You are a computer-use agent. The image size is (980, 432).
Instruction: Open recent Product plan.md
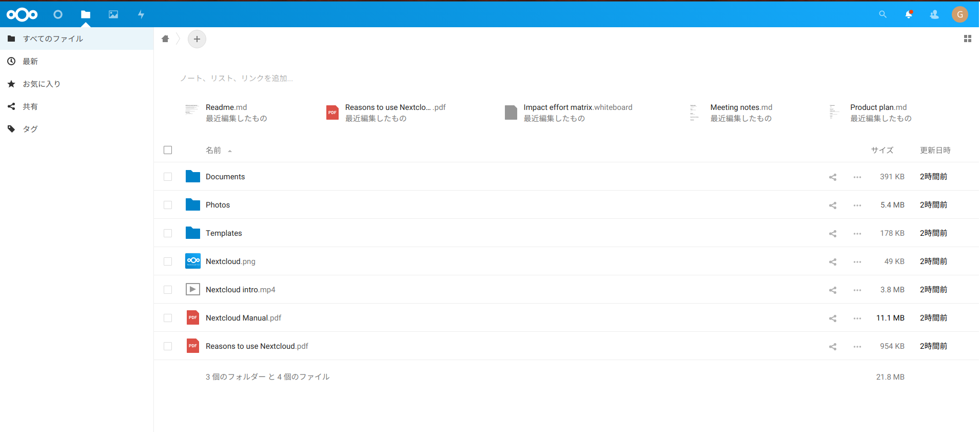tap(871, 112)
